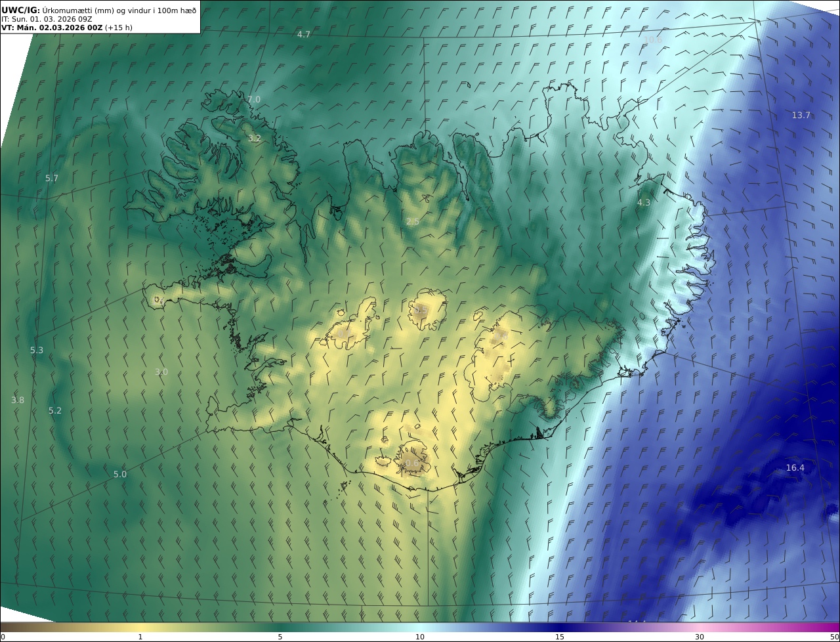Click the 5.2 value label
This screenshot has width=840, height=642.
click(55, 410)
